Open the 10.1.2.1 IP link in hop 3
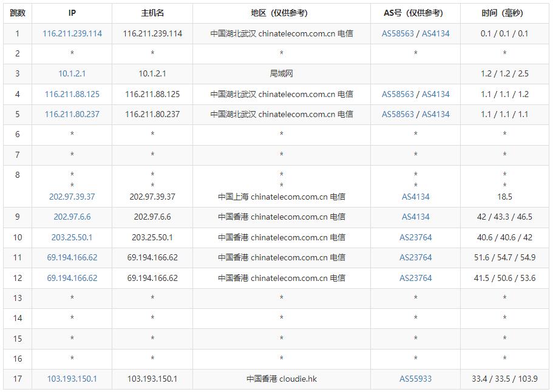Screen dimensions: 553x392 point(72,73)
